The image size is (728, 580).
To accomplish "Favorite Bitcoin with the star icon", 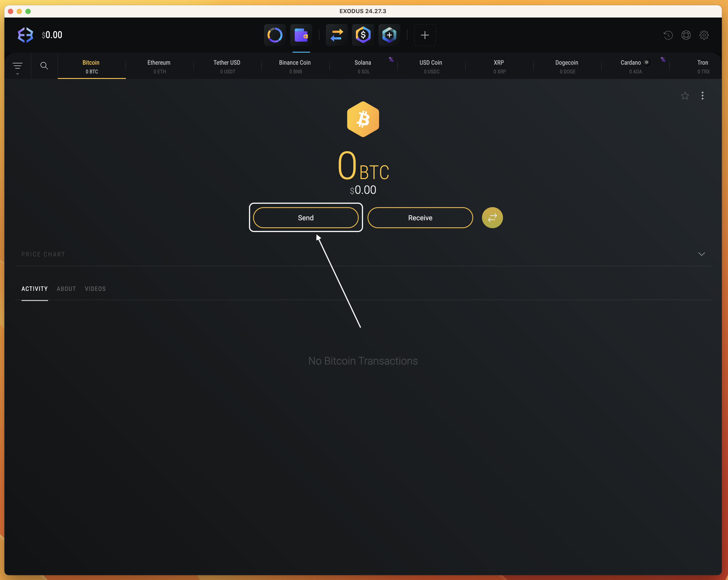I will (685, 96).
